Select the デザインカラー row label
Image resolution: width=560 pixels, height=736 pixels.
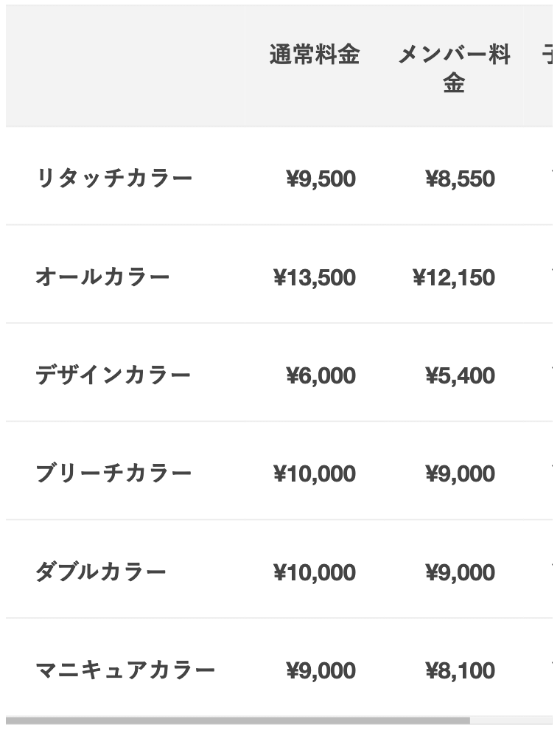(x=113, y=375)
